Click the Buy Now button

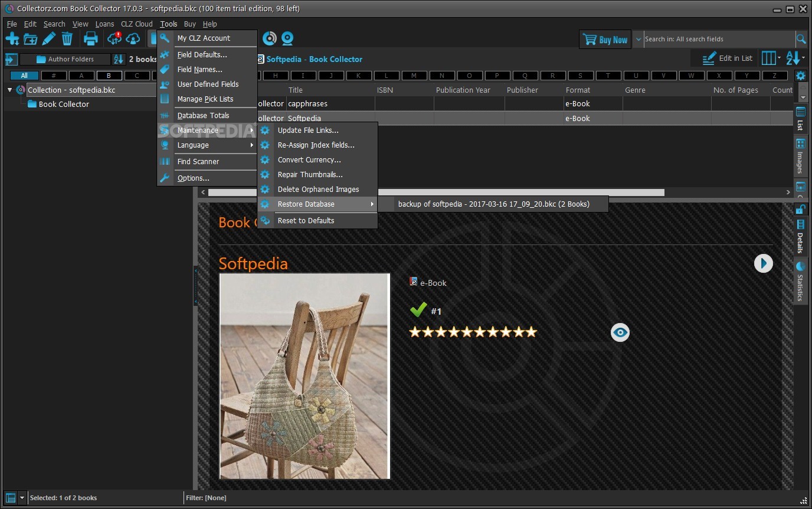(605, 40)
